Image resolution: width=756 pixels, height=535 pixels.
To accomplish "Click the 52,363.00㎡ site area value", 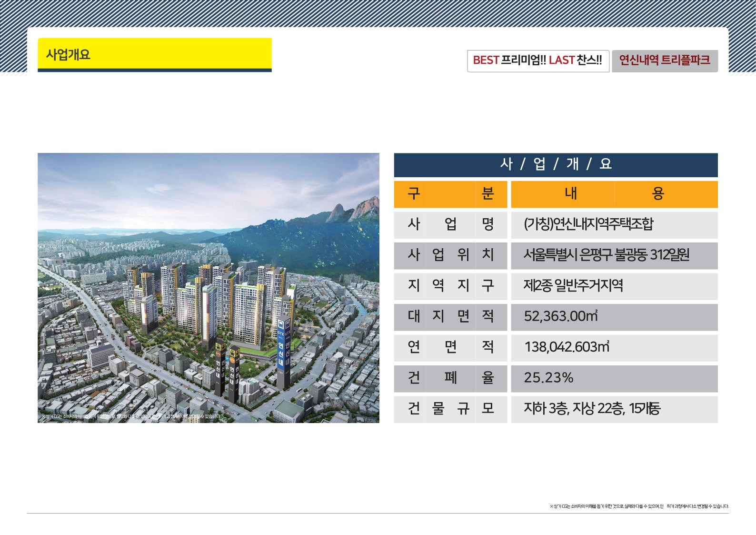I will (561, 317).
